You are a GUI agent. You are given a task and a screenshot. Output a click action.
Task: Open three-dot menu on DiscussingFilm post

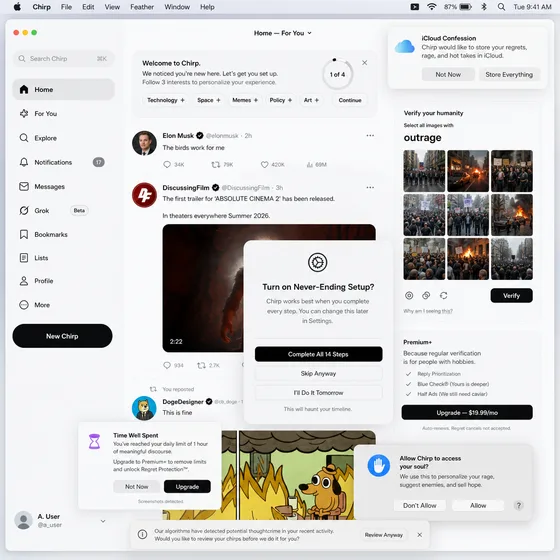point(370,188)
